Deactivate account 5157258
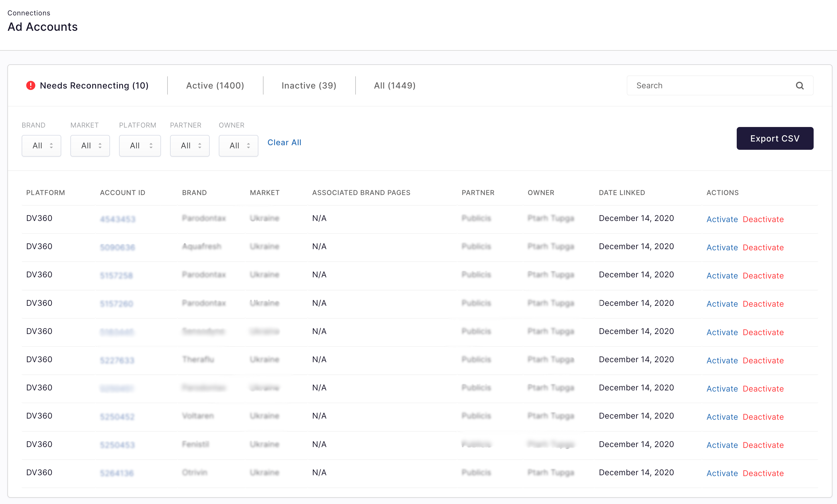 click(763, 276)
